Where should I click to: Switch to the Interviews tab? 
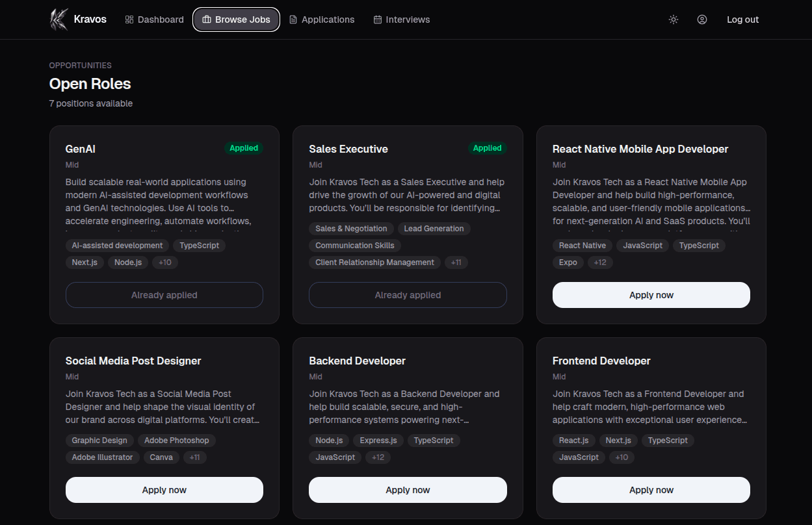[x=402, y=19]
